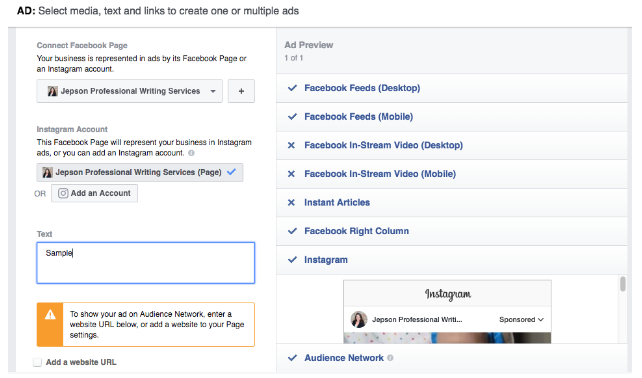Click the orange warning icon in the notice
The image size is (642, 378).
point(50,315)
